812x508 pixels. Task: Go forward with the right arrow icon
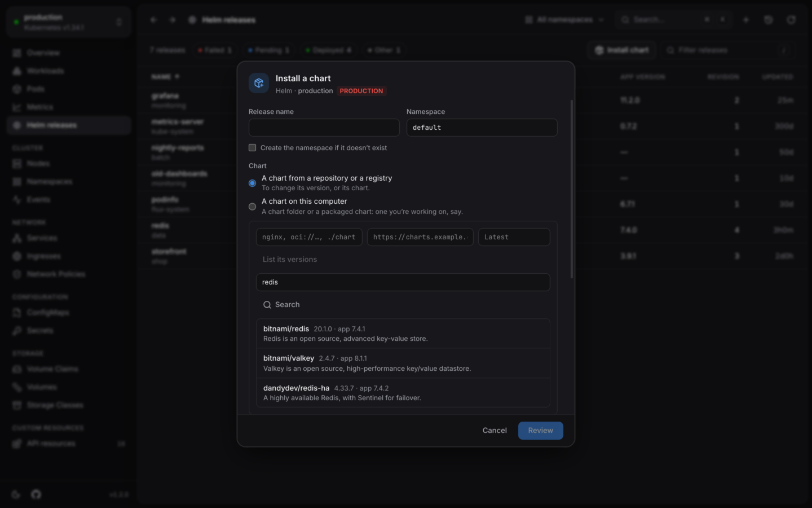point(172,20)
